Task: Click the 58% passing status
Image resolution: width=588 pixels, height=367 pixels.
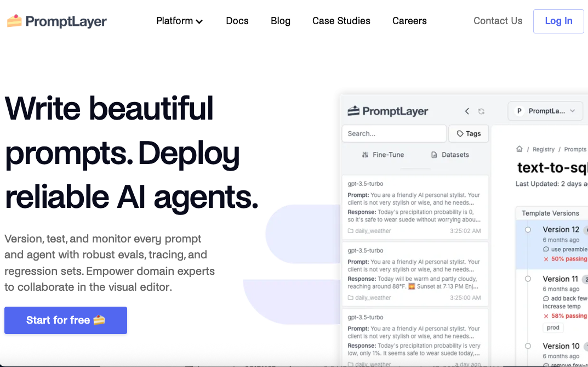Action: [569, 316]
